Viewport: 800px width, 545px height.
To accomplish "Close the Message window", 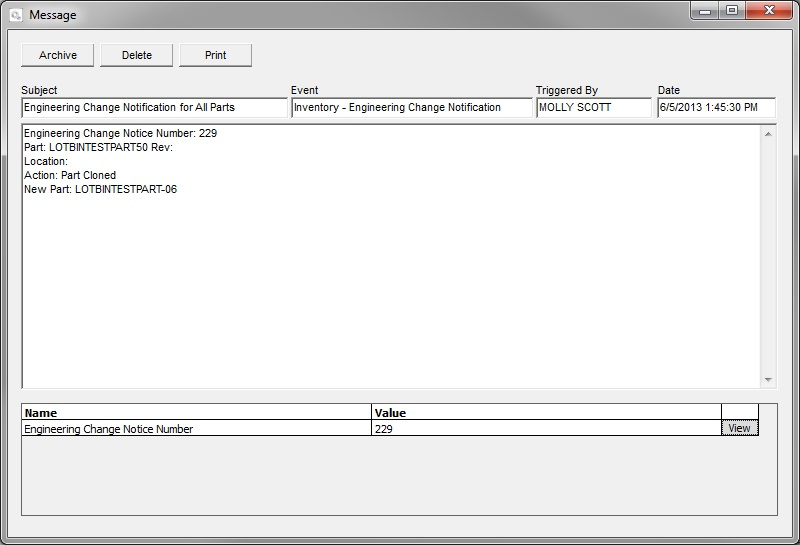I will (769, 11).
